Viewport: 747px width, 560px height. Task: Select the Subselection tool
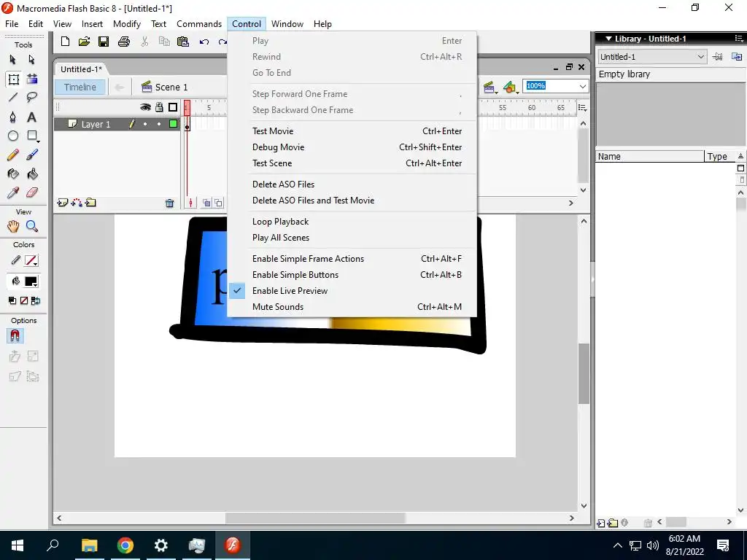pos(32,60)
